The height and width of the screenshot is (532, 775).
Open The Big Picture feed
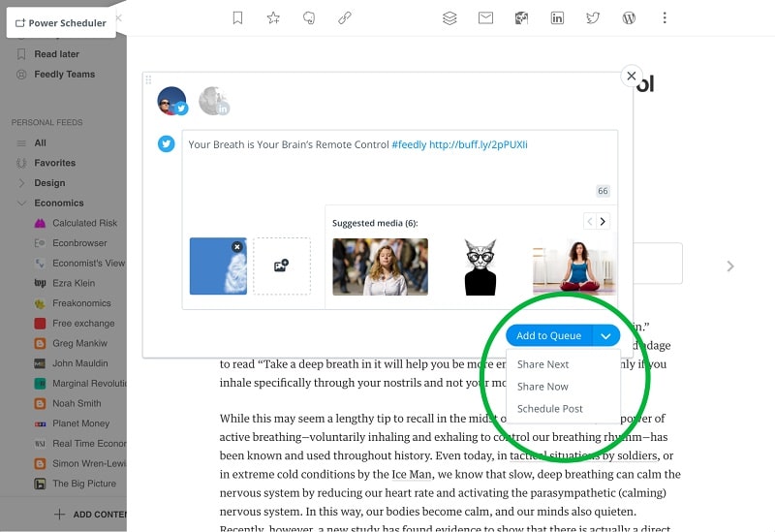[84, 484]
